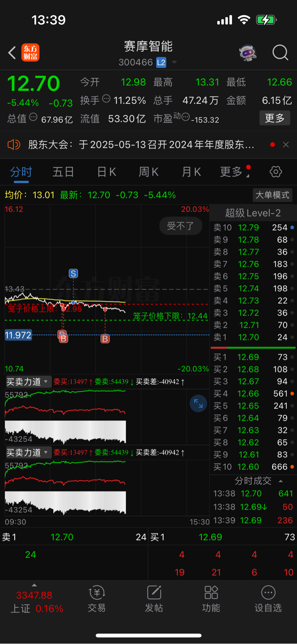Select the 买4 12.66 order row
Image resolution: width=297 pixels, height=644 pixels.
click(x=253, y=394)
